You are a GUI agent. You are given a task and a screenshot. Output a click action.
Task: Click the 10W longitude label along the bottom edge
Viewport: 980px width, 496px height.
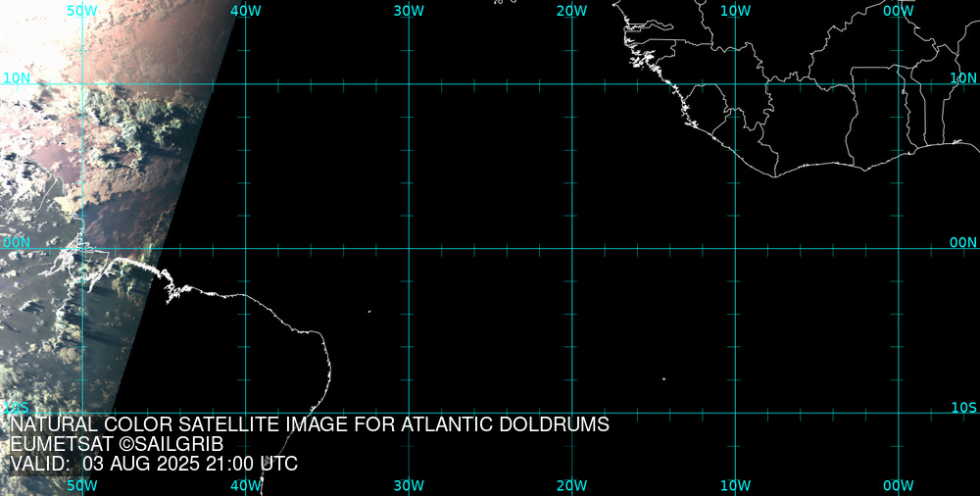(x=735, y=485)
